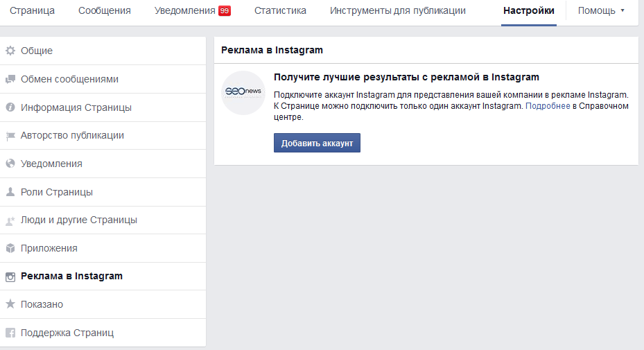This screenshot has width=644, height=350.
Task: Click the info icon beside Информация Страницы
Action: 10,107
